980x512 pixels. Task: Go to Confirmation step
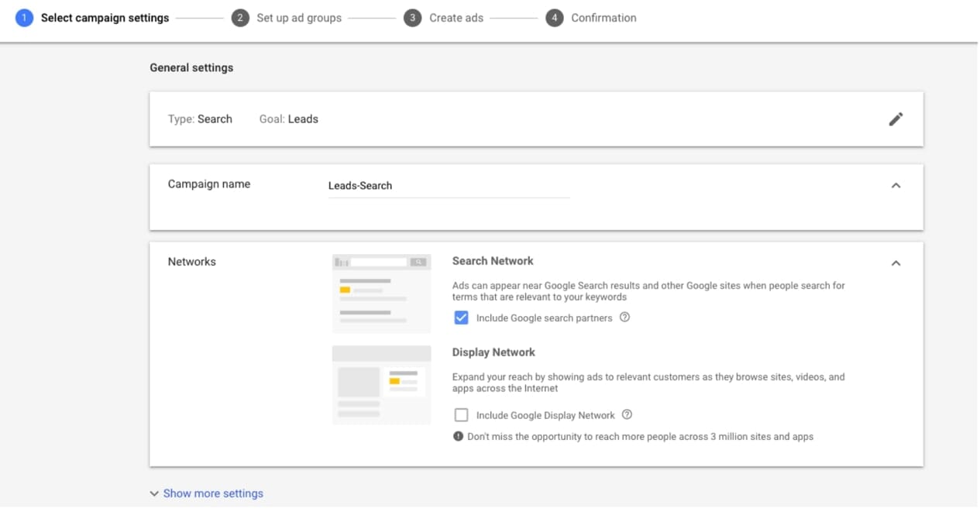pyautogui.click(x=603, y=18)
